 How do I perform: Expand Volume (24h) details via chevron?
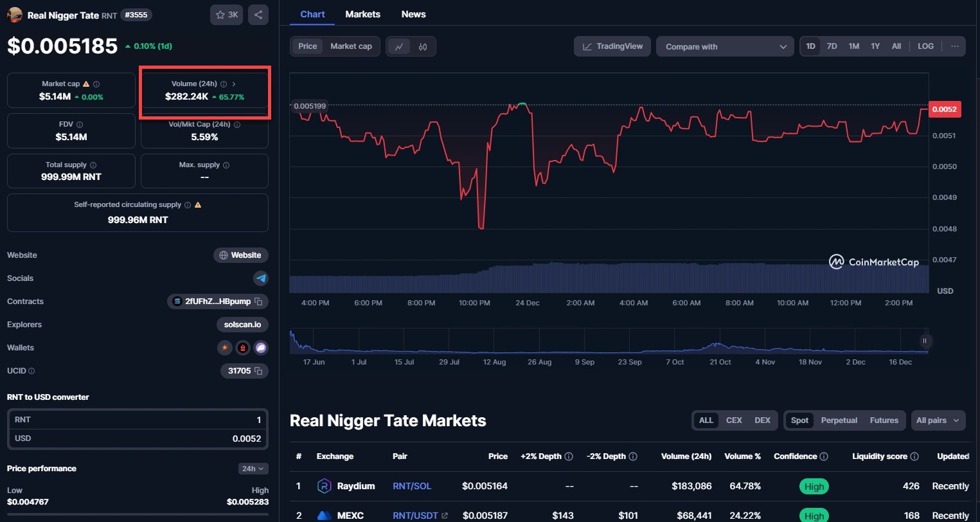pyautogui.click(x=234, y=84)
